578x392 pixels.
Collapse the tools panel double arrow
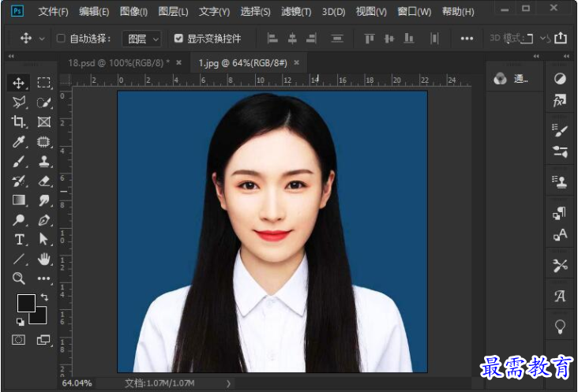11,56
